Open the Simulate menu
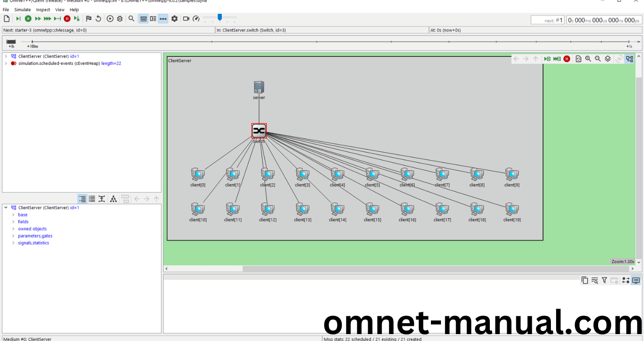644x341 pixels. (x=23, y=10)
